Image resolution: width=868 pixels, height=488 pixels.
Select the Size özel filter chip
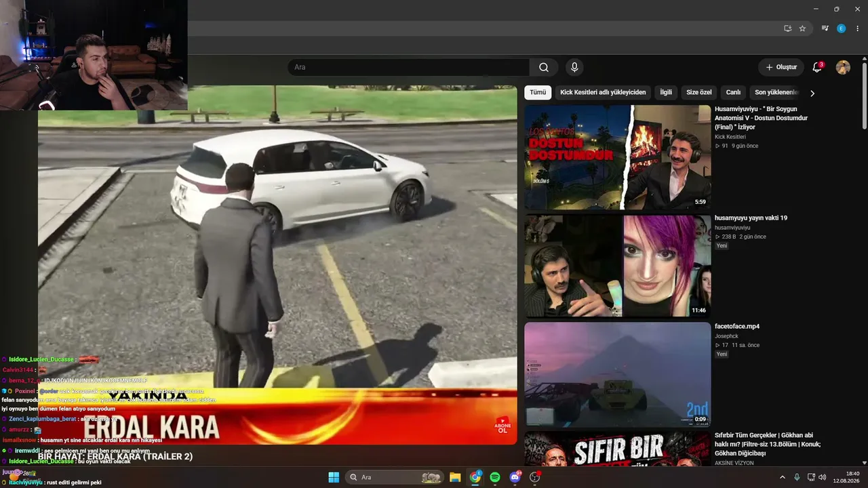(x=699, y=92)
